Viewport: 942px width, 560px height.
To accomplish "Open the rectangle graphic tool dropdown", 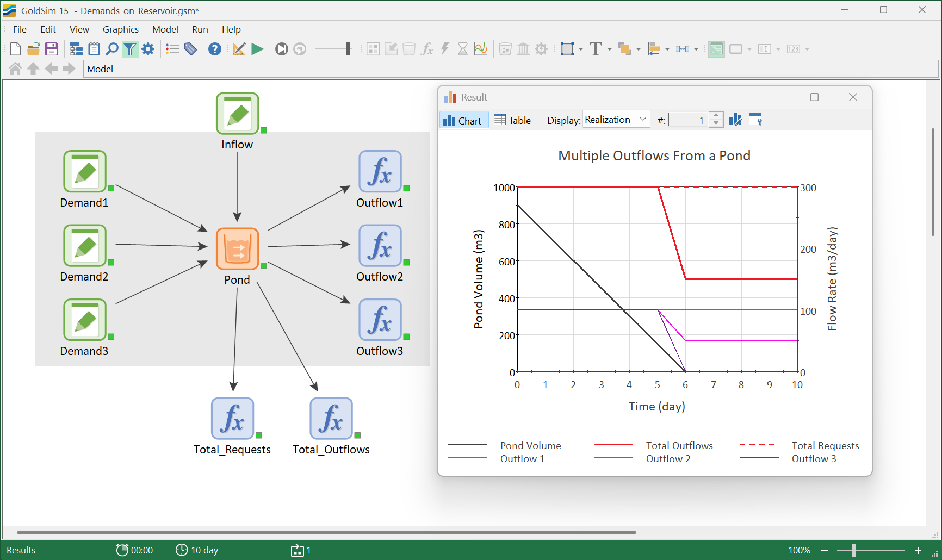I will (x=581, y=49).
